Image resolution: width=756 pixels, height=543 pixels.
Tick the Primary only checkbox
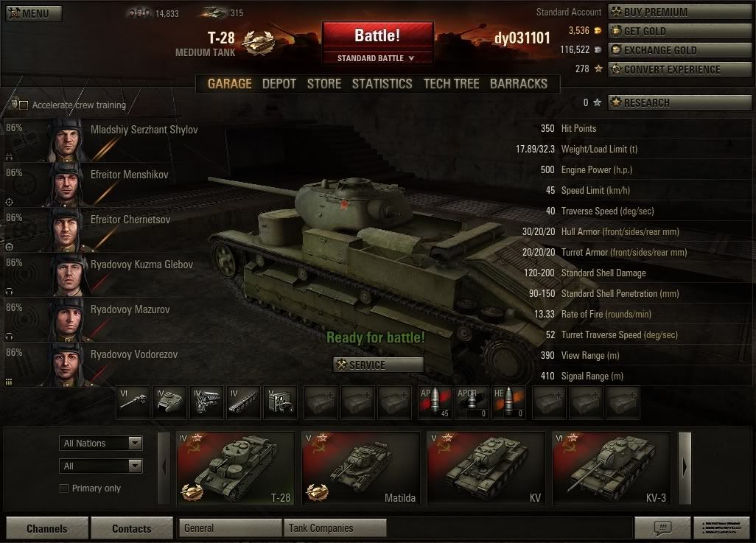tap(63, 488)
